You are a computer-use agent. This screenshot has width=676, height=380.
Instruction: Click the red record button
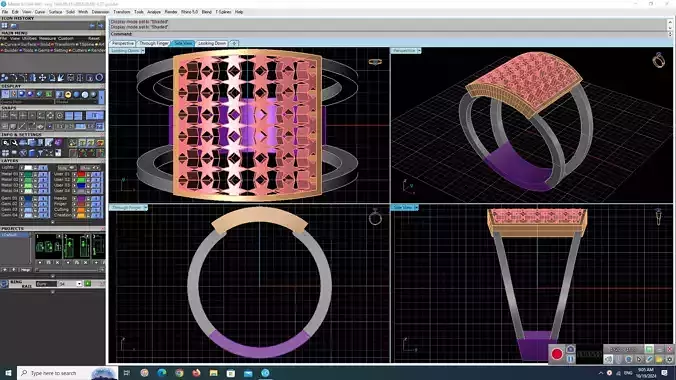pos(557,354)
